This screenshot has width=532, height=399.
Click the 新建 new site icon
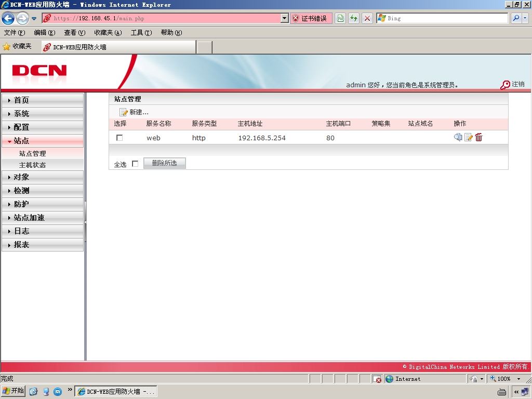coord(124,112)
